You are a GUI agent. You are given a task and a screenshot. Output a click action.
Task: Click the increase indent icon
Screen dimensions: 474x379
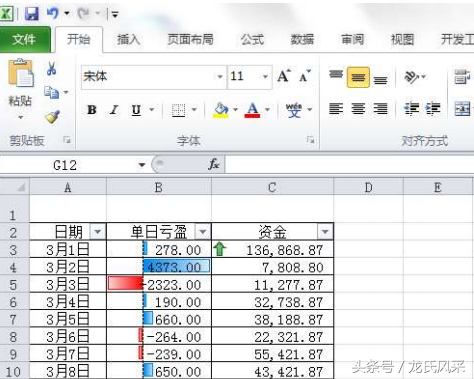click(433, 109)
